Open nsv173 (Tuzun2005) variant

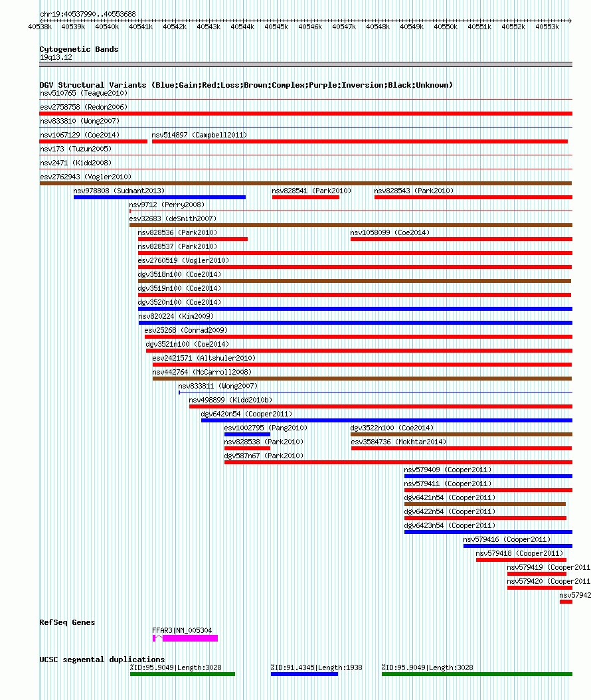click(x=305, y=155)
